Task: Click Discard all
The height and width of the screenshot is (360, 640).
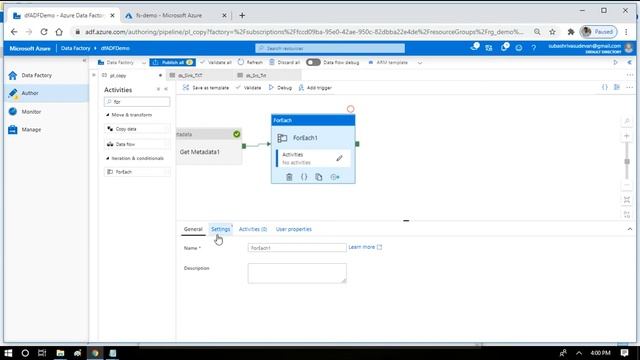Action: tap(284, 62)
